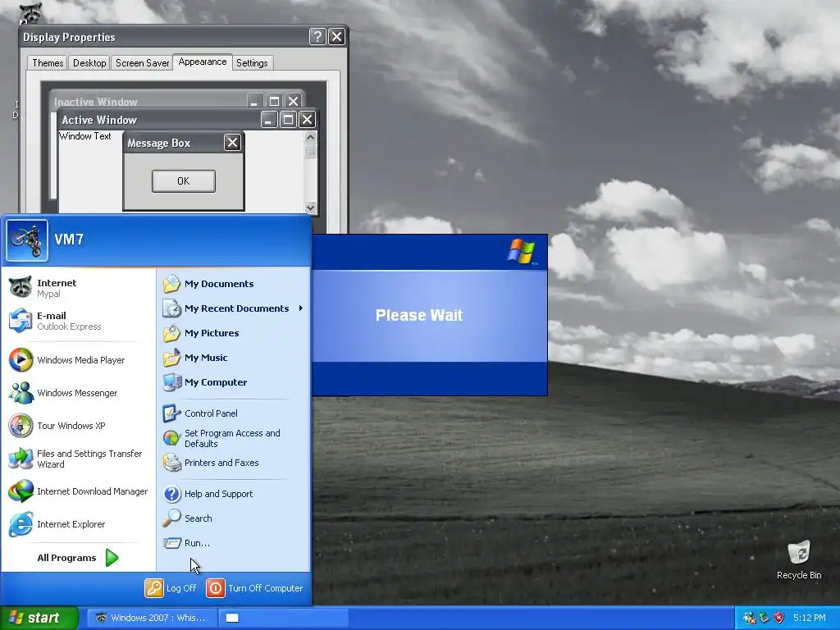Open Help and Support

[234, 494]
